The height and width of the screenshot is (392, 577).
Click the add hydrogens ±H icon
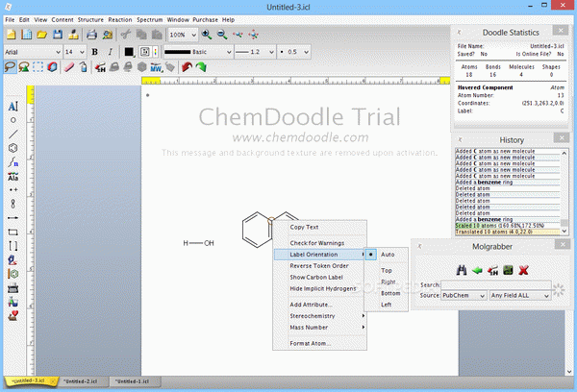pyautogui.click(x=100, y=67)
